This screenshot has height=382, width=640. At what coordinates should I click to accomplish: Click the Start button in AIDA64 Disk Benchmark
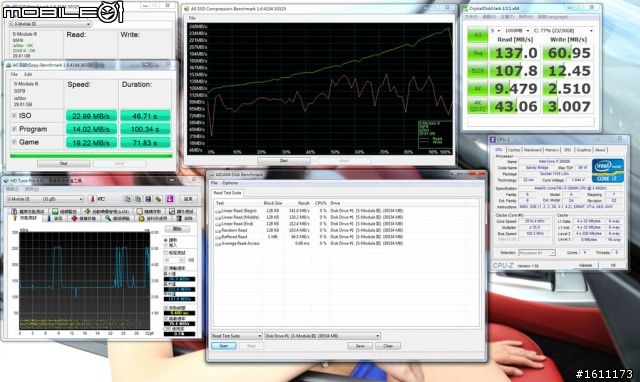[224, 346]
